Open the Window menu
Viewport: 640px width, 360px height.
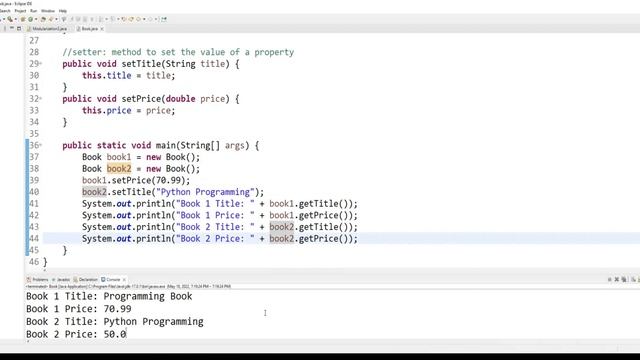pyautogui.click(x=48, y=11)
